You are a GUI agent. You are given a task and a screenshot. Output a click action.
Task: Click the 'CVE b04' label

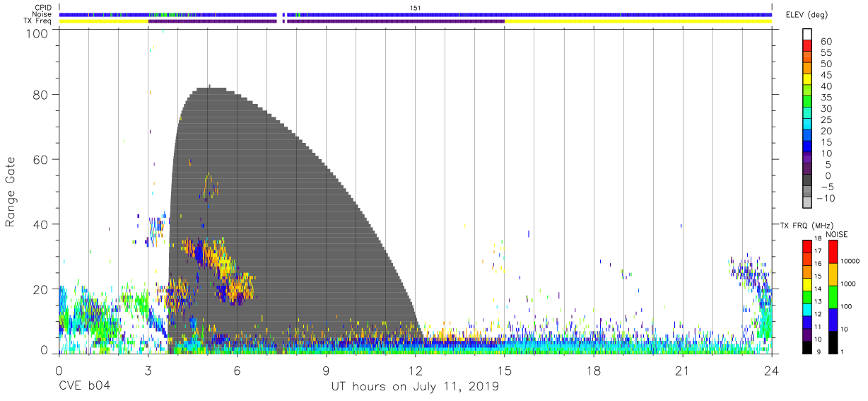point(84,387)
